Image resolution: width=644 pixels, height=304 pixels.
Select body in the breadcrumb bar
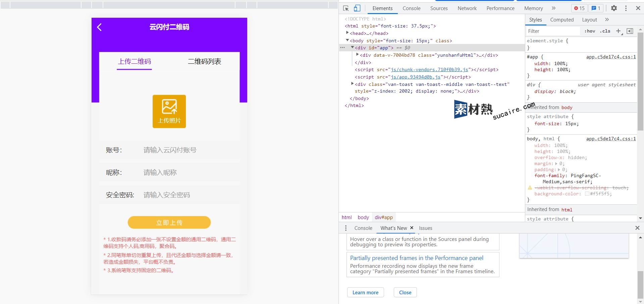363,217
